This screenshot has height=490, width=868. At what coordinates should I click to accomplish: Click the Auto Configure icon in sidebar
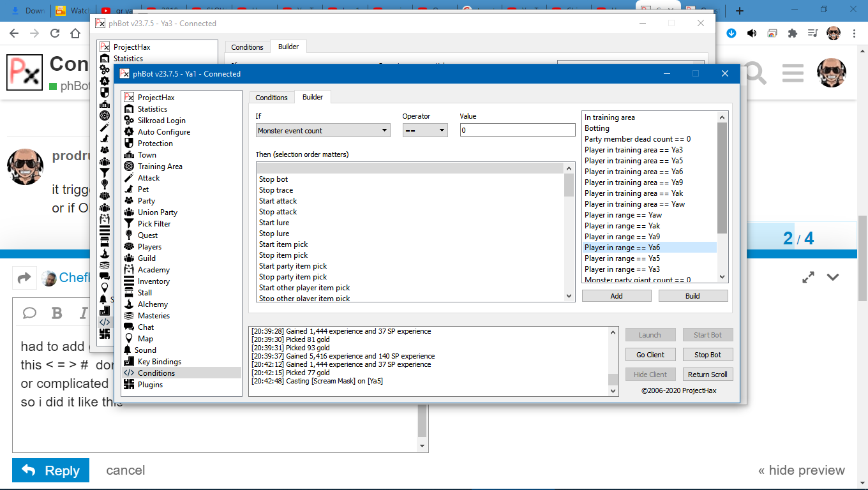click(x=129, y=132)
